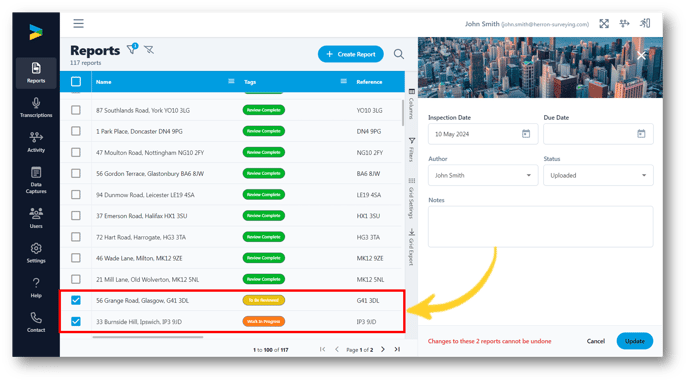Click into the Notes text area

pos(541,226)
